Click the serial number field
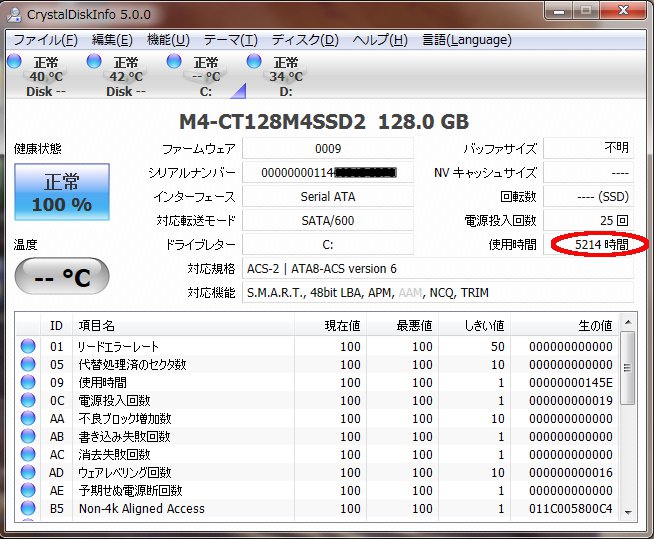 pos(328,172)
